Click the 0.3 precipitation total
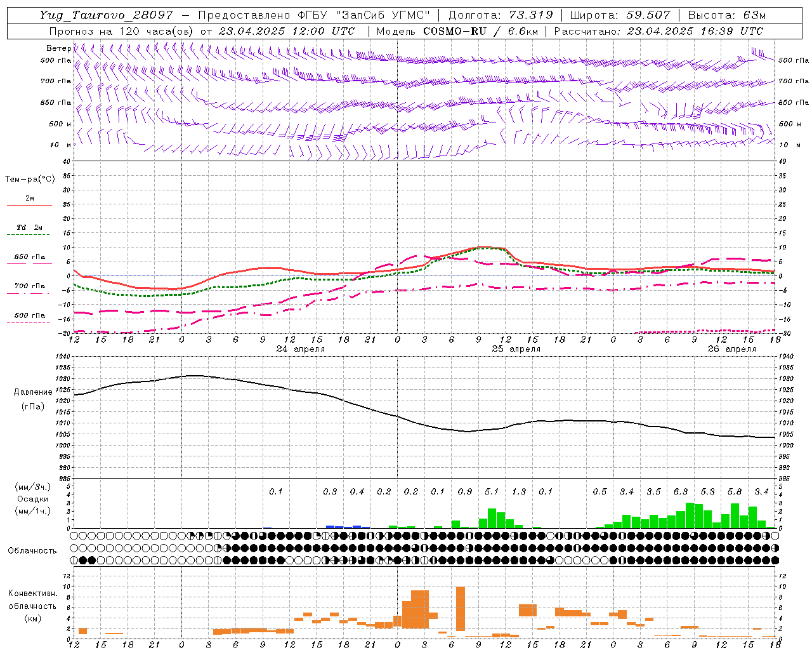The image size is (812, 650). 330,491
